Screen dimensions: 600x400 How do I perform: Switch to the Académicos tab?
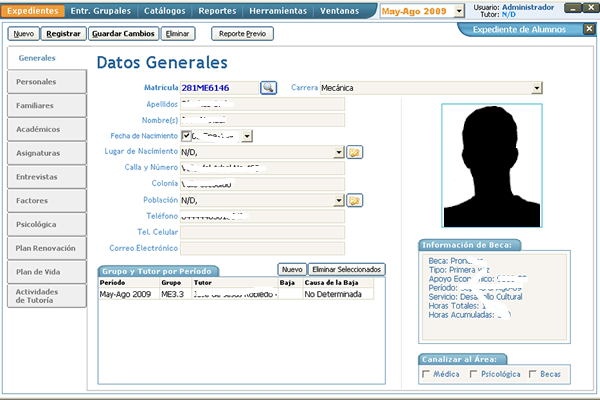tap(45, 129)
